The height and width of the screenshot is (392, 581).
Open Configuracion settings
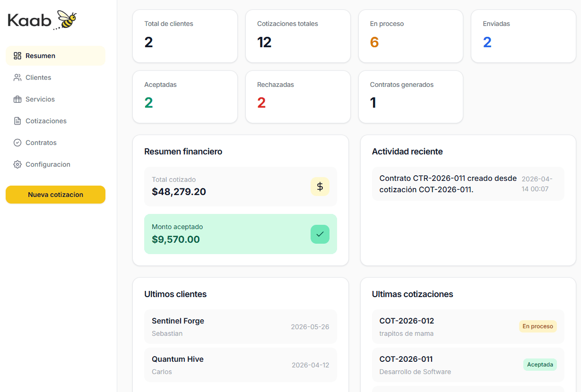pos(55,164)
